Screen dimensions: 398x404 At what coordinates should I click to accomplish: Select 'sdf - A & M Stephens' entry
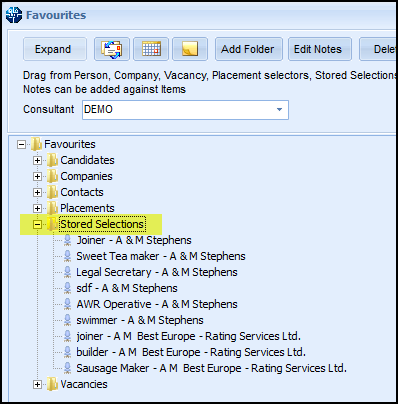coord(127,288)
